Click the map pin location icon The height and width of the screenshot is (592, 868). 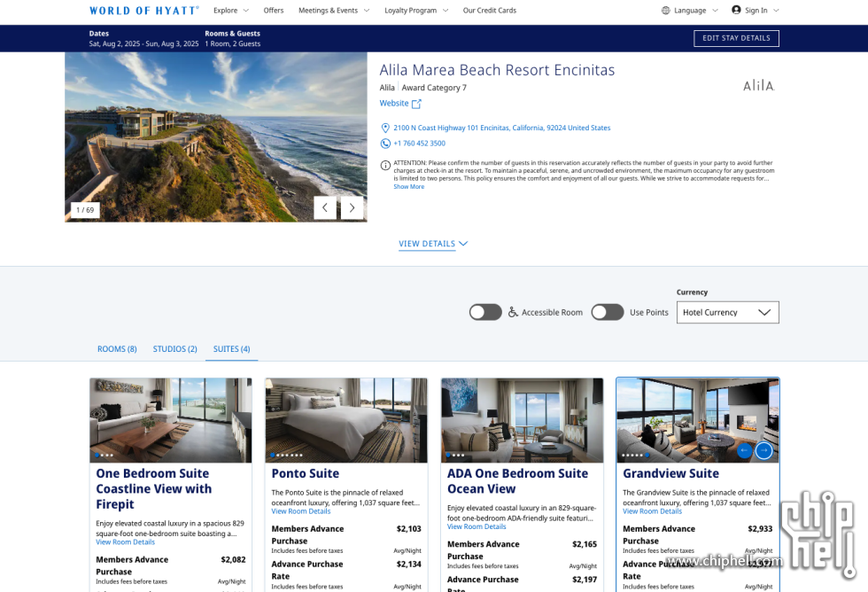pyautogui.click(x=385, y=128)
